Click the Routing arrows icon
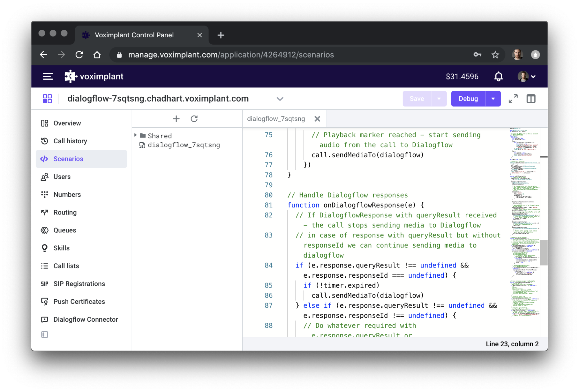Viewport: 579px width, 392px height. pyautogui.click(x=44, y=213)
